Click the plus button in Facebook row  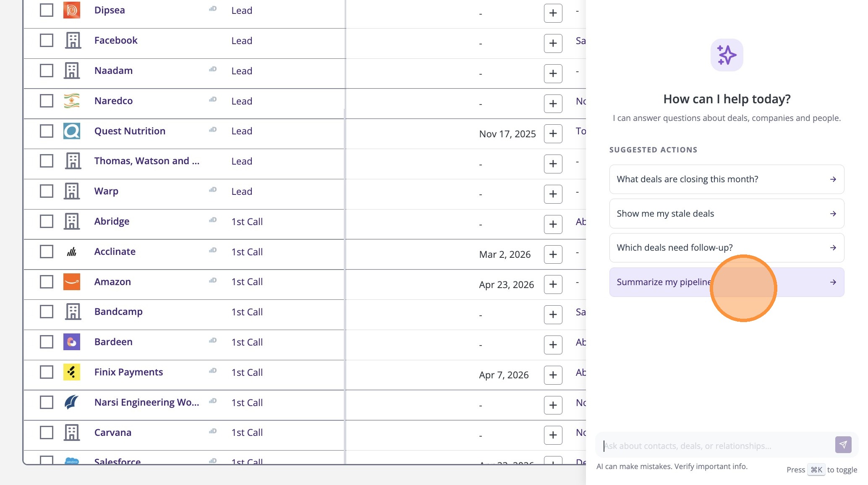click(553, 43)
